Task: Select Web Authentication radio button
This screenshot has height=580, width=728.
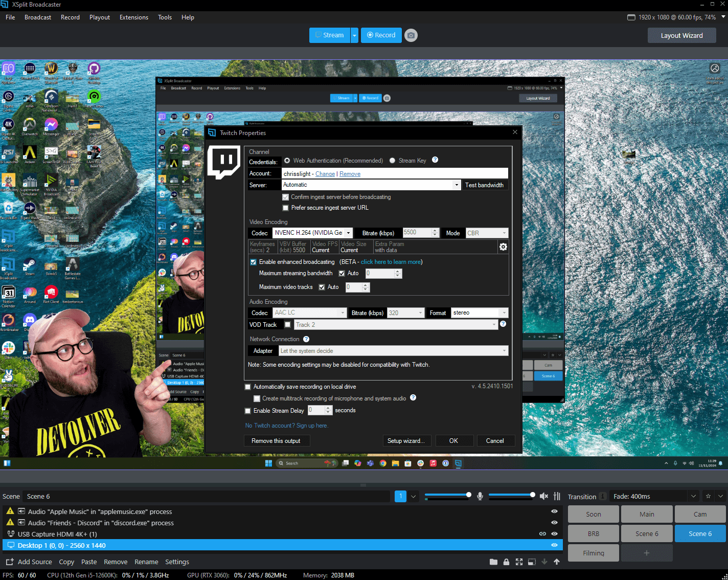Action: tap(287, 161)
